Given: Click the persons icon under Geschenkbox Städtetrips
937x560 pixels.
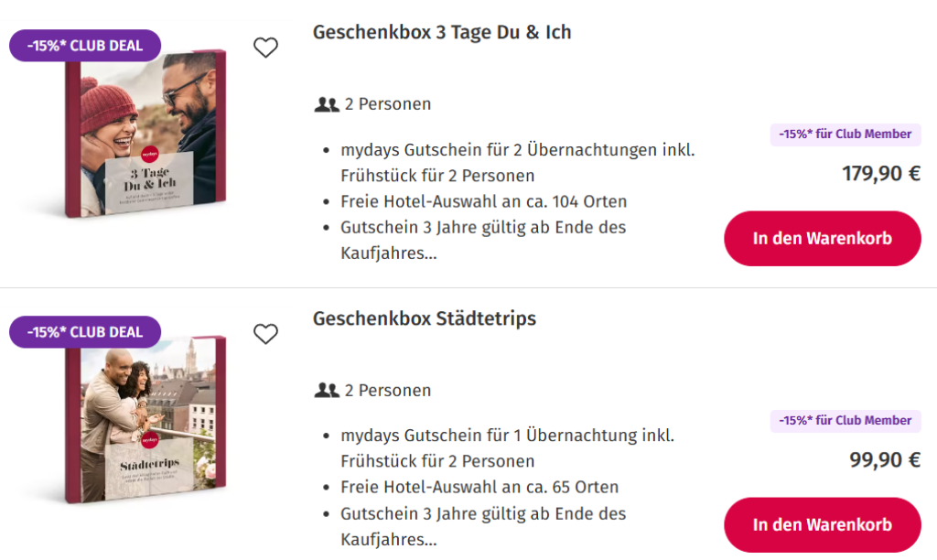Looking at the screenshot, I should tap(327, 391).
